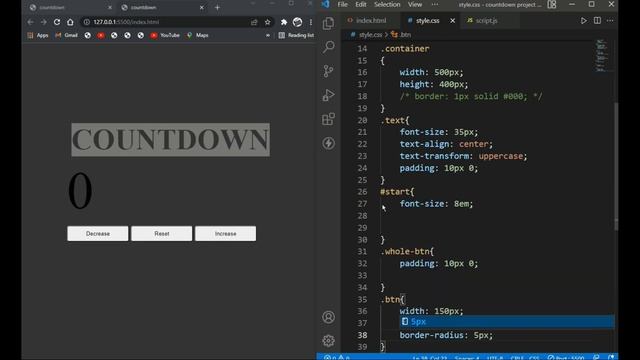Open the browser profile avatar

[298, 22]
